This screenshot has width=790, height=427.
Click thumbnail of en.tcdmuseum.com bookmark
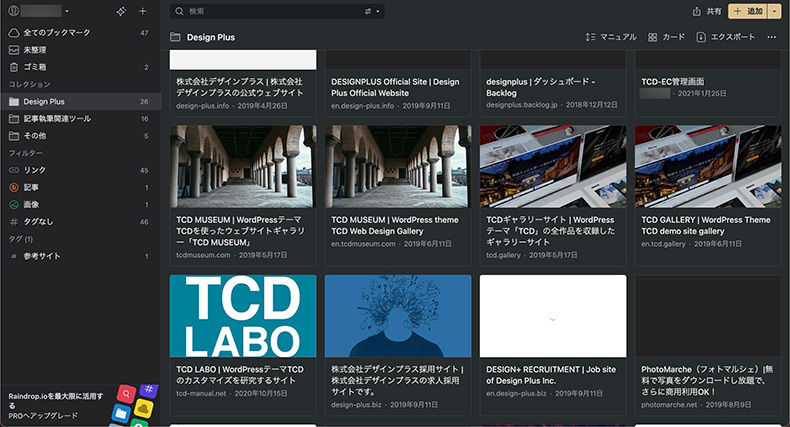pyautogui.click(x=398, y=167)
